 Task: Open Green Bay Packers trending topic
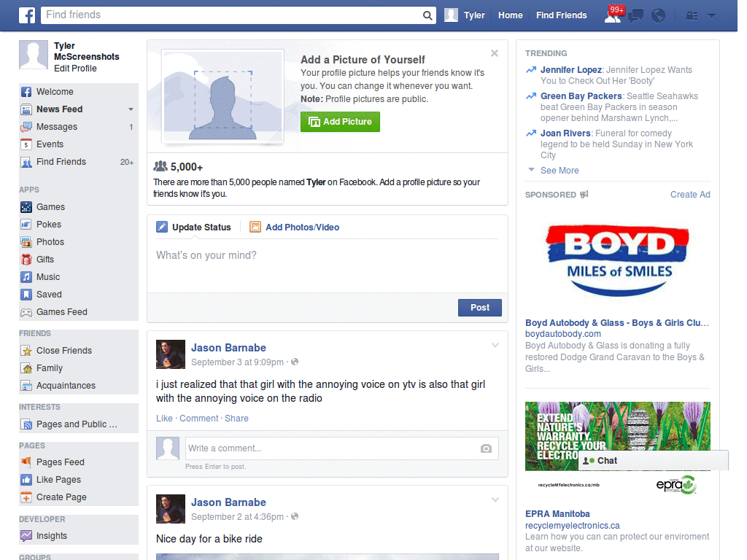click(581, 96)
